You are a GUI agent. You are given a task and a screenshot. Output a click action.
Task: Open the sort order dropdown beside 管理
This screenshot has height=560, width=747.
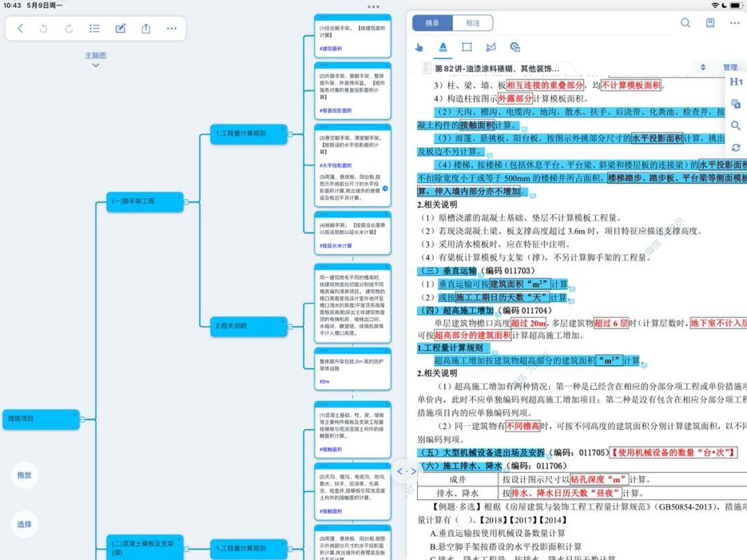[704, 67]
